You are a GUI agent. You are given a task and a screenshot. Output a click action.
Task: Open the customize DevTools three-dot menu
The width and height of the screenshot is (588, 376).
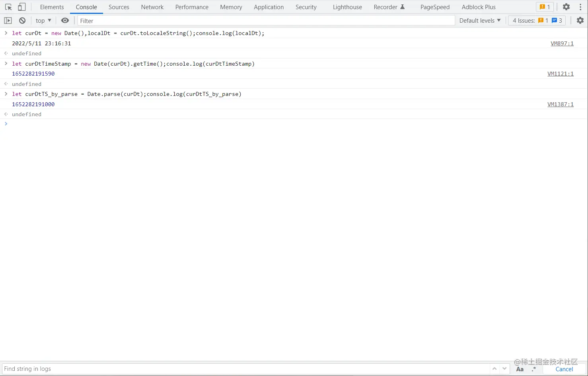pos(581,7)
